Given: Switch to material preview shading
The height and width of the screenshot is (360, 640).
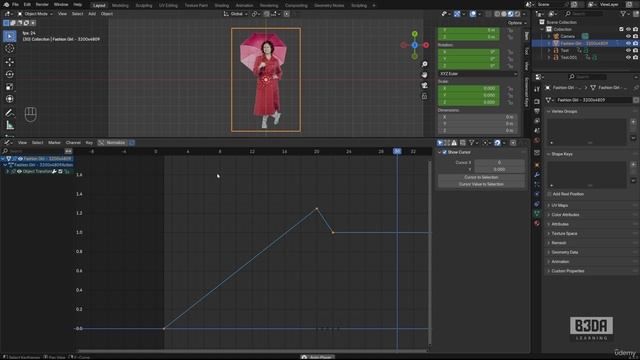Looking at the screenshot, I should 511,14.
